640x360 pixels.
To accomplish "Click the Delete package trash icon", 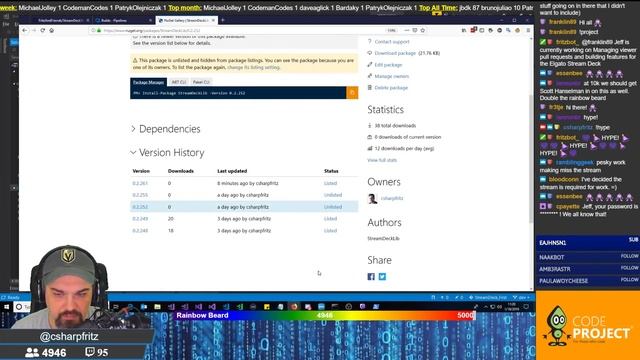I will pyautogui.click(x=370, y=87).
